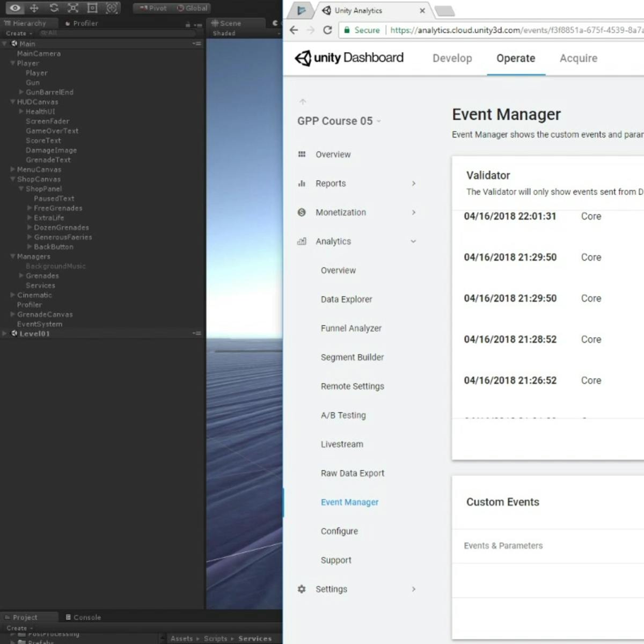Select GameOverText in the Hierarchy
Image resolution: width=644 pixels, height=644 pixels.
click(x=52, y=131)
